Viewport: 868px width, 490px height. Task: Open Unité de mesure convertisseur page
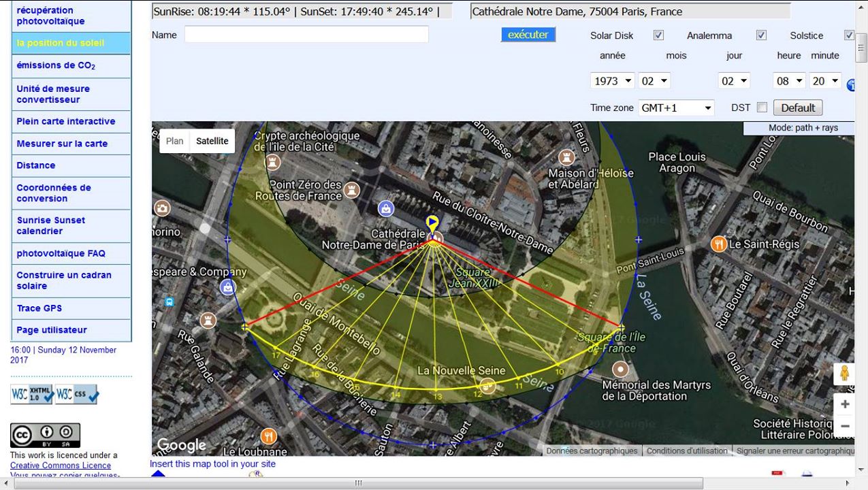tap(71, 94)
